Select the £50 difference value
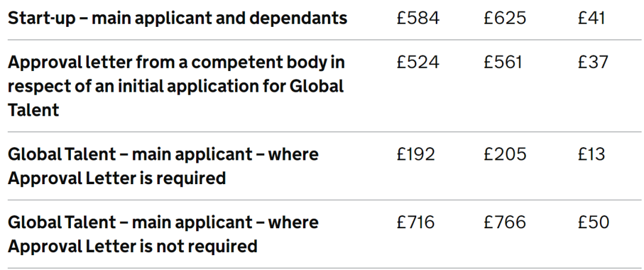This screenshot has height=270, width=644. (x=593, y=222)
